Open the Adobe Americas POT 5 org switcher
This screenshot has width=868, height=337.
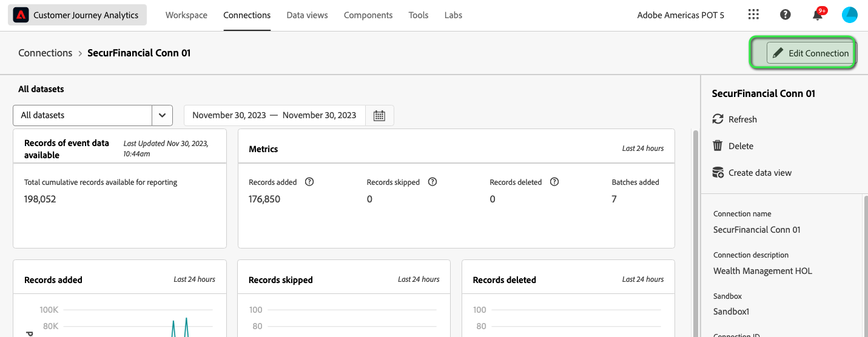[x=681, y=15]
